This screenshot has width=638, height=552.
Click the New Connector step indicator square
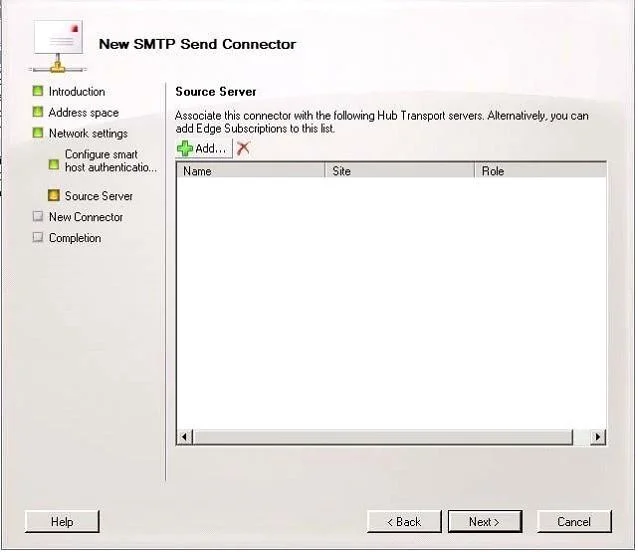point(38,216)
